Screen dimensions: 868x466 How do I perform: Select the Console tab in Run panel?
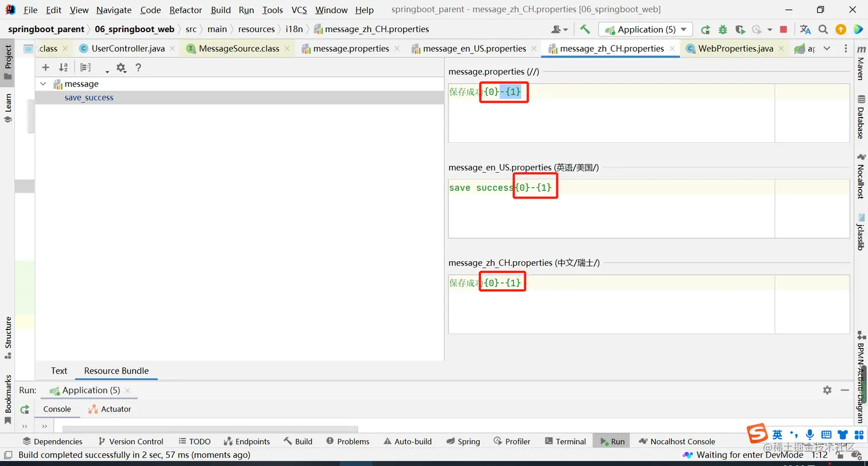(x=57, y=409)
